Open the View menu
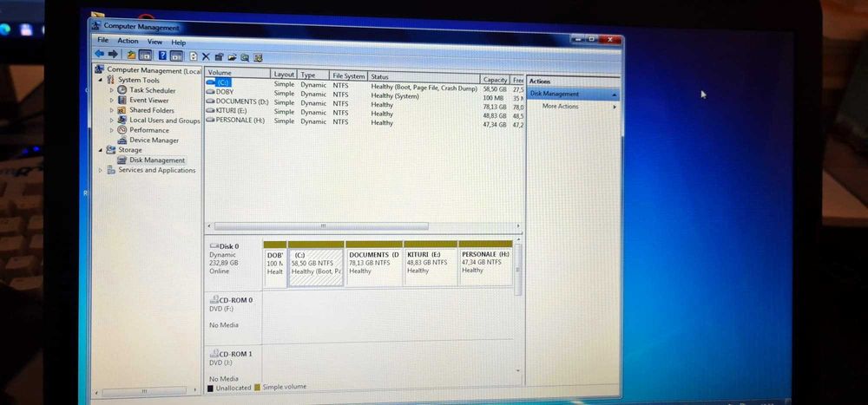868x405 pixels. coord(155,42)
